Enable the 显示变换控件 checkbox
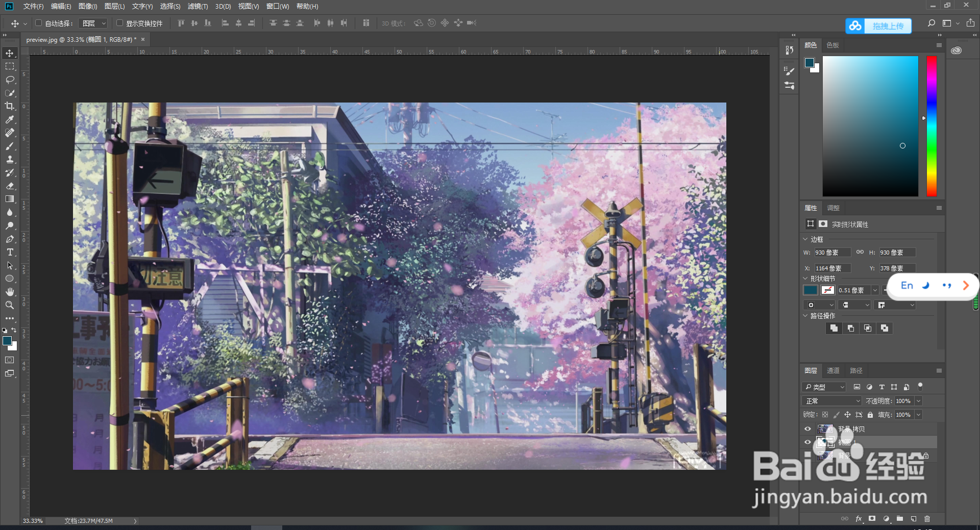The width and height of the screenshot is (980, 530). pyautogui.click(x=119, y=23)
